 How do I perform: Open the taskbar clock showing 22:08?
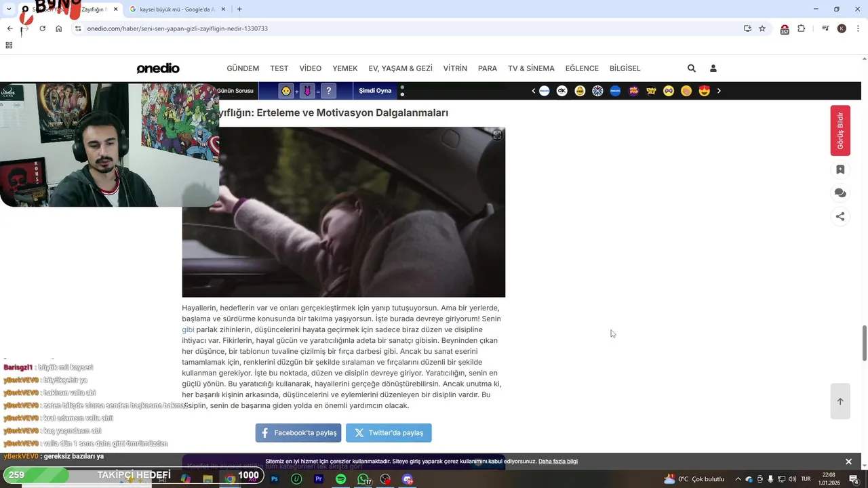pyautogui.click(x=829, y=479)
